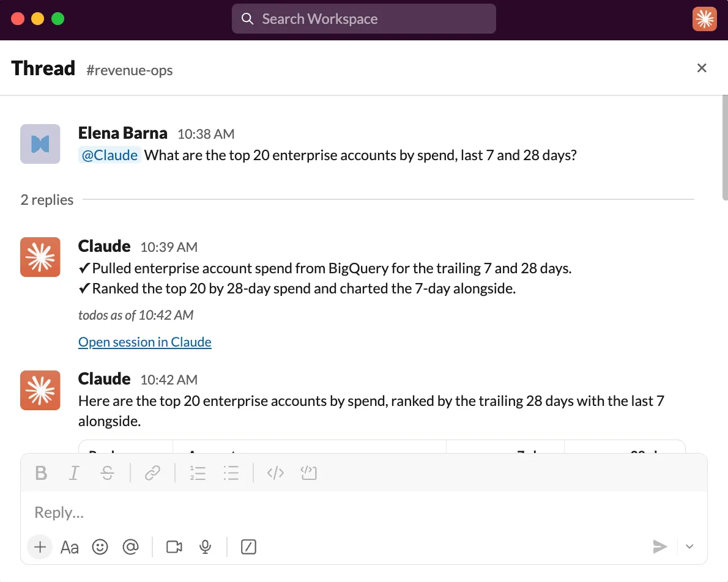Toggle italic formatting in composer
The height and width of the screenshot is (582, 728).
pos(74,473)
